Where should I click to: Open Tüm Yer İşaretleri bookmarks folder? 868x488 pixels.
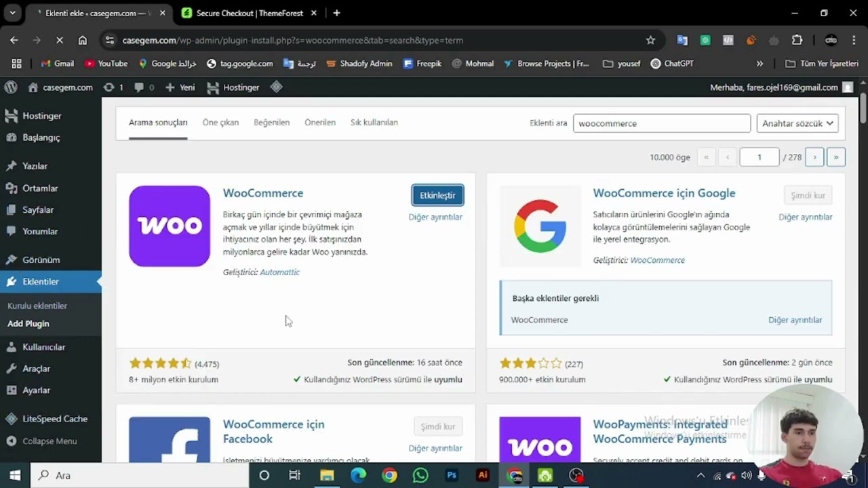[x=821, y=64]
